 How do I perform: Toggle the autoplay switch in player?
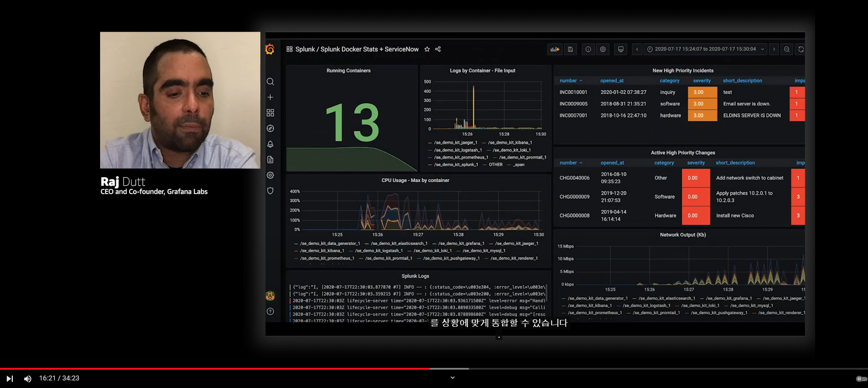coord(861,379)
